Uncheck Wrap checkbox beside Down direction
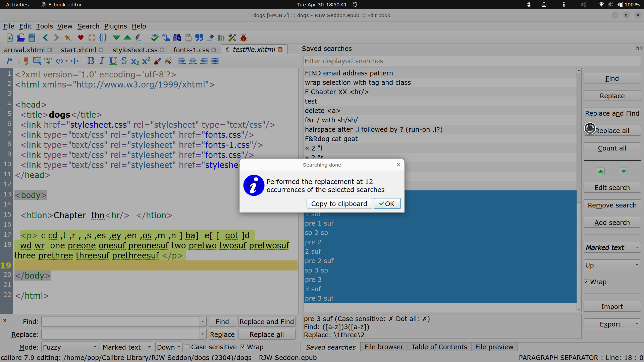This screenshot has height=362, width=644. tap(243, 347)
